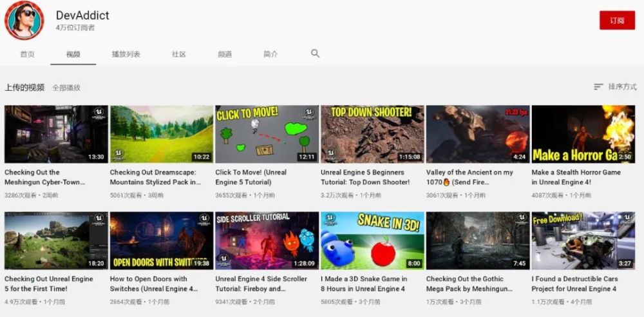The image size is (644, 317).
Task: Open the 频道 tab
Action: tap(225, 54)
